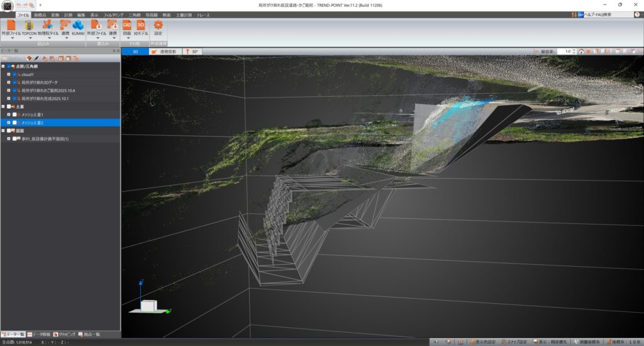Click the KUMIKI icon in ribbon
The width and height of the screenshot is (644, 346).
[79, 25]
